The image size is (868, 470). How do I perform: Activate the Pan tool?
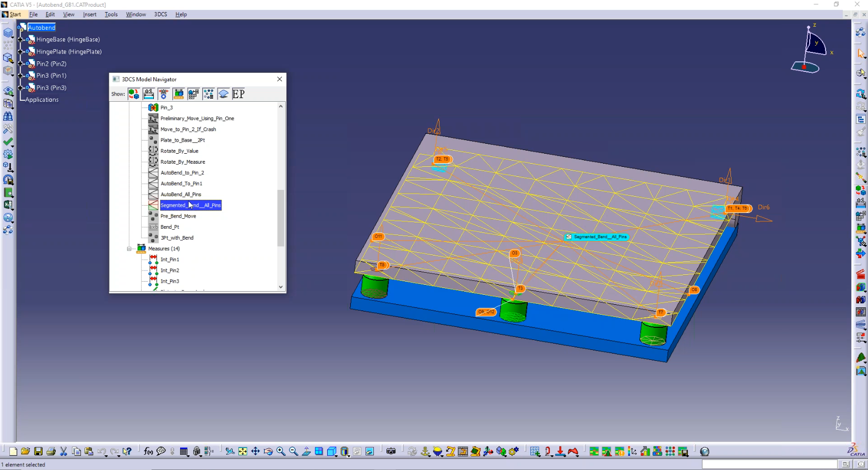coord(255,451)
